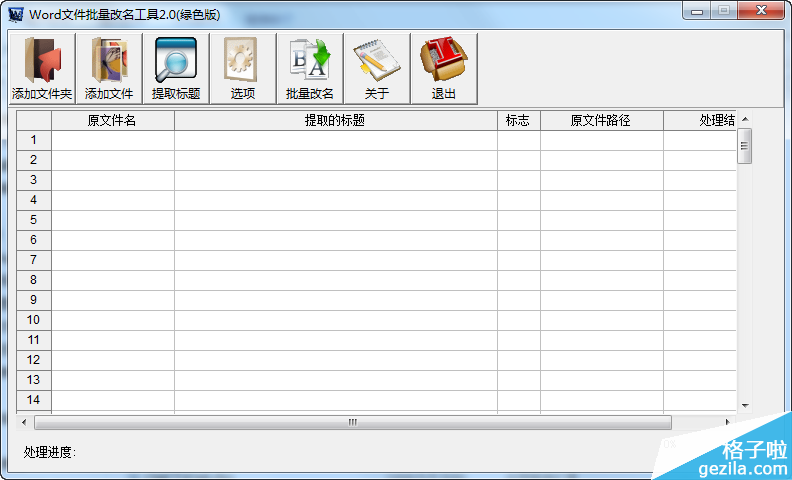Click the Word app icon in title bar
The image size is (792, 480).
coord(16,14)
